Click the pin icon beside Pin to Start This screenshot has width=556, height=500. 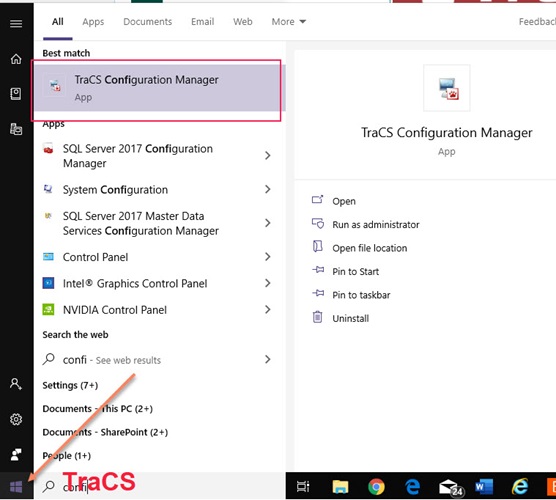(x=318, y=270)
